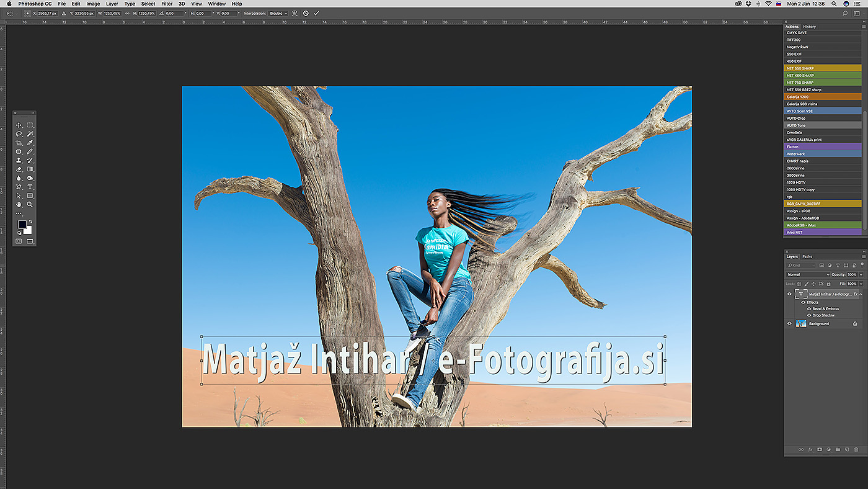Image resolution: width=868 pixels, height=489 pixels.
Task: Open the Filter menu
Action: click(x=167, y=4)
